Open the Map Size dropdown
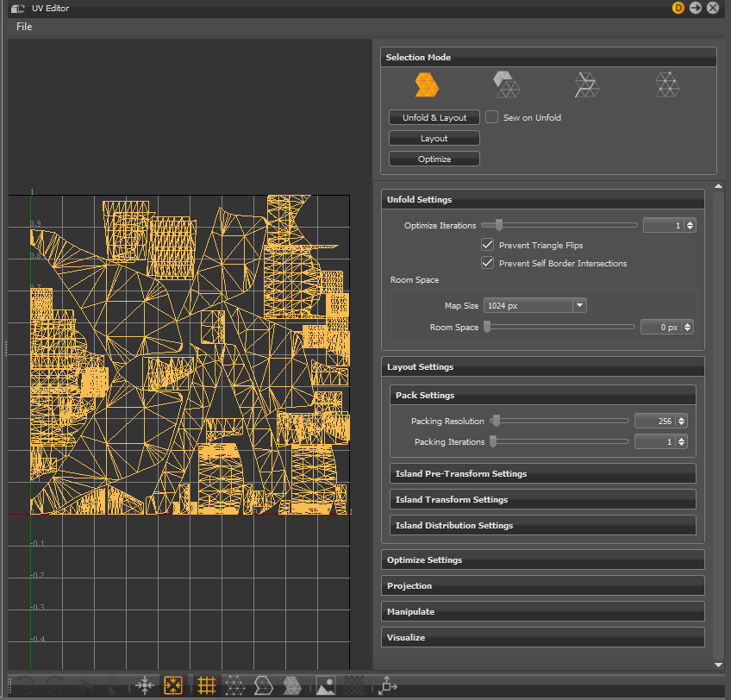The width and height of the screenshot is (731, 700). [579, 305]
